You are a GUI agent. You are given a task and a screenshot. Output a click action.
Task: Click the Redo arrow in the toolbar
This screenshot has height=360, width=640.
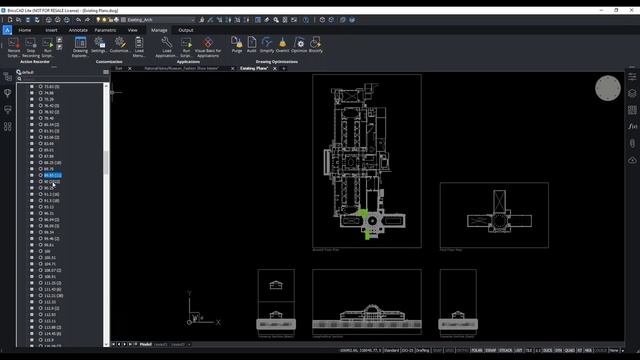pos(87,20)
